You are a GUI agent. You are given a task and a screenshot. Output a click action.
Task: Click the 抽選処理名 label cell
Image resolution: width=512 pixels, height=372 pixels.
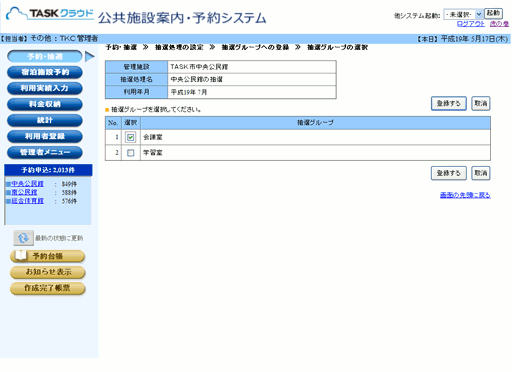click(136, 80)
